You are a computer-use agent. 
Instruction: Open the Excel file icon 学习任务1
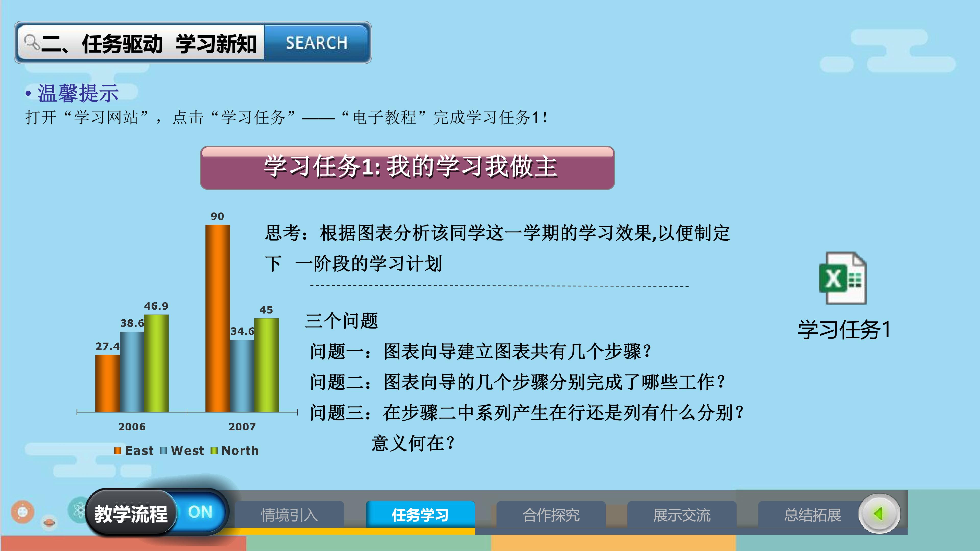(x=842, y=278)
